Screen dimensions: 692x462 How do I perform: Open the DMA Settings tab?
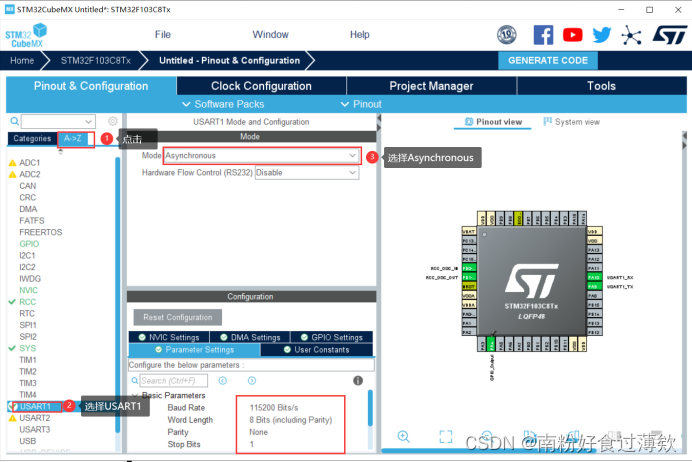coord(250,337)
